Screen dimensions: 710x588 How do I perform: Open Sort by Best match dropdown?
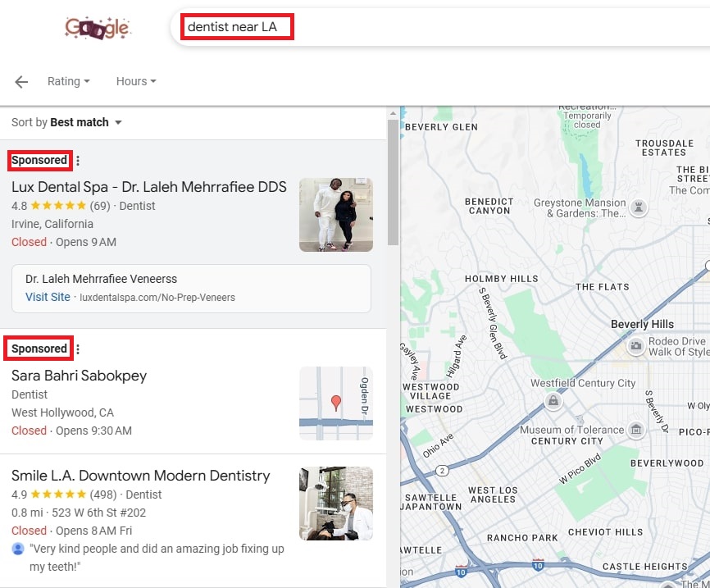tap(66, 122)
